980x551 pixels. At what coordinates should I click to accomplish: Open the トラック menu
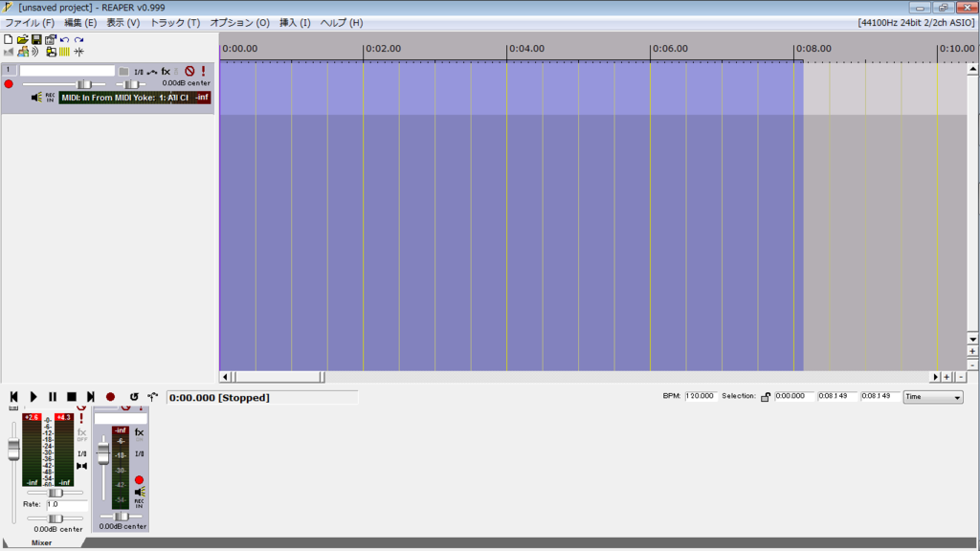click(x=172, y=22)
